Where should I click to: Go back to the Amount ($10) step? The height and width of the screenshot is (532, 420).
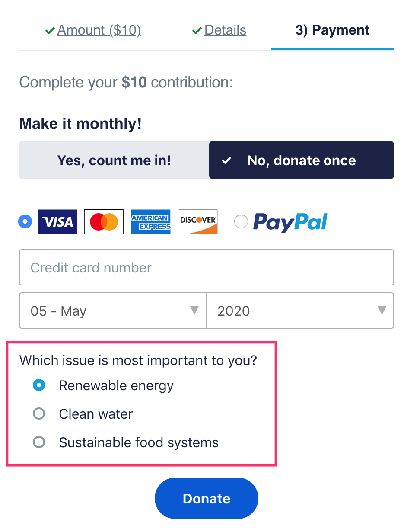point(99,30)
